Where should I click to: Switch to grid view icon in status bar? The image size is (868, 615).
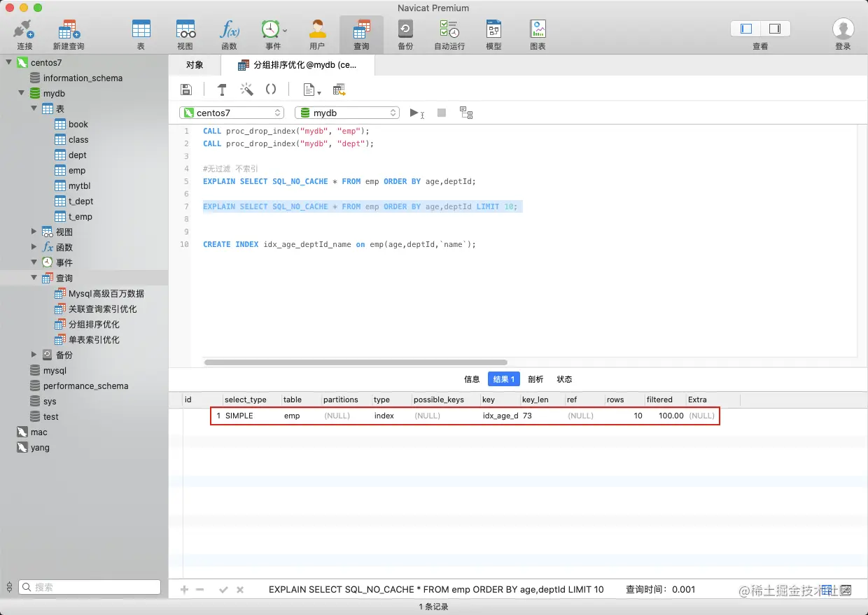click(827, 590)
